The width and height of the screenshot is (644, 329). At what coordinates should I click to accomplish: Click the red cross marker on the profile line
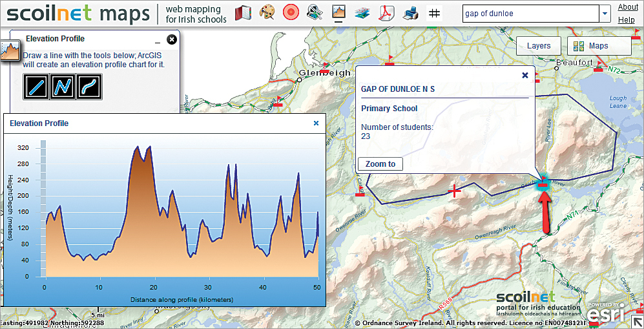pyautogui.click(x=454, y=191)
